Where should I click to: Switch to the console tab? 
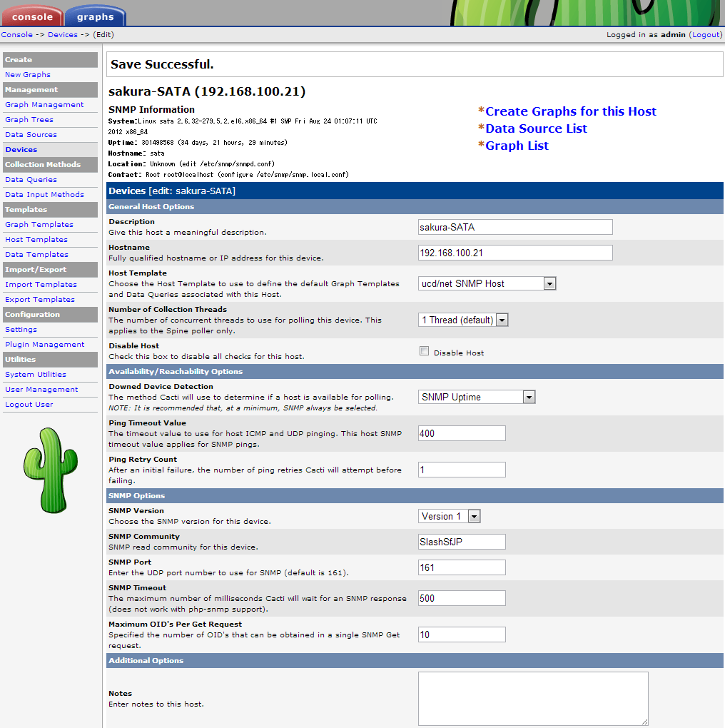point(32,16)
